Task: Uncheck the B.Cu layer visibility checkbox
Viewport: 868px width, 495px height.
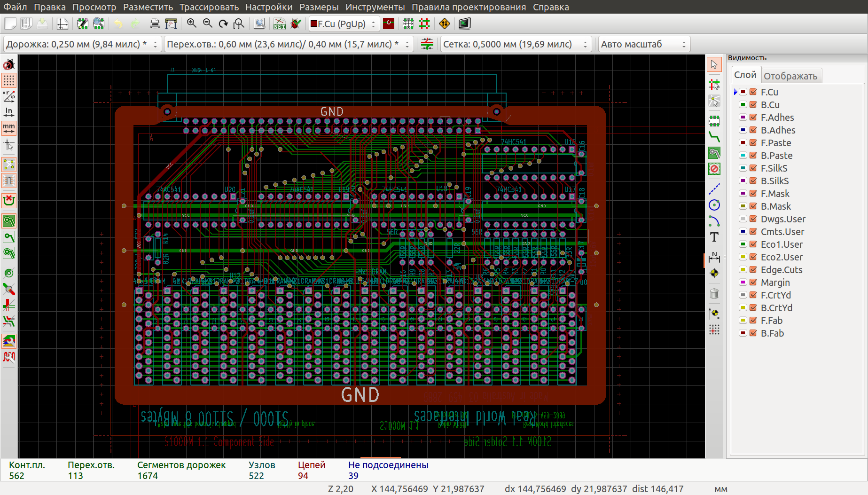Action: pyautogui.click(x=753, y=105)
